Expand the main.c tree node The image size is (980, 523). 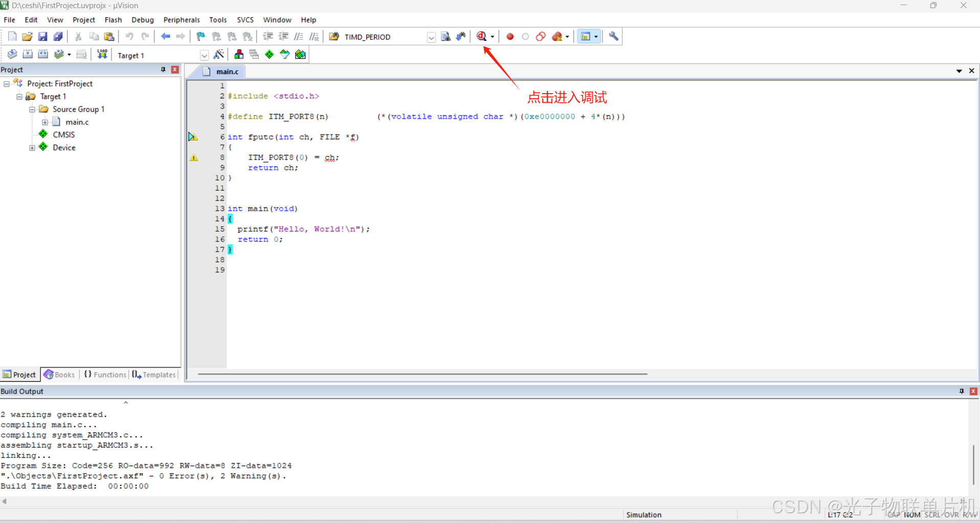click(45, 122)
